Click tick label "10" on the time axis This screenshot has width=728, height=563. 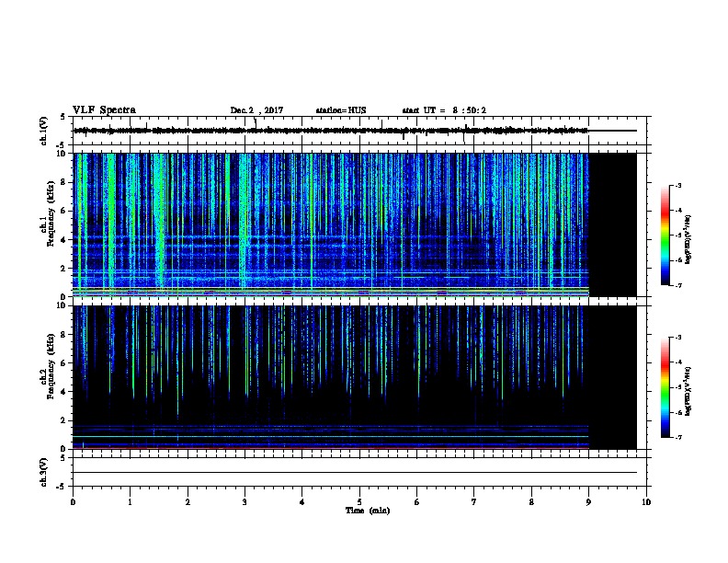[646, 502]
